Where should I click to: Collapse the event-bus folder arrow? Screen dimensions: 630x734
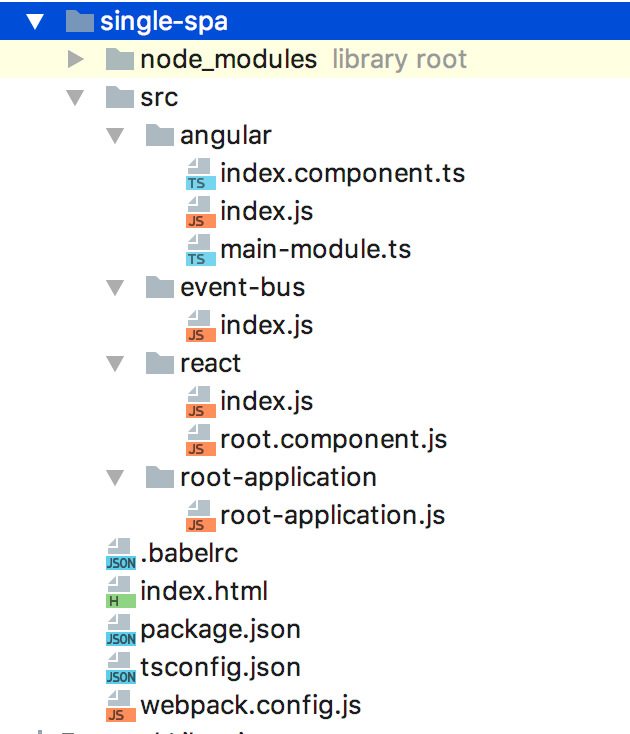(115, 288)
